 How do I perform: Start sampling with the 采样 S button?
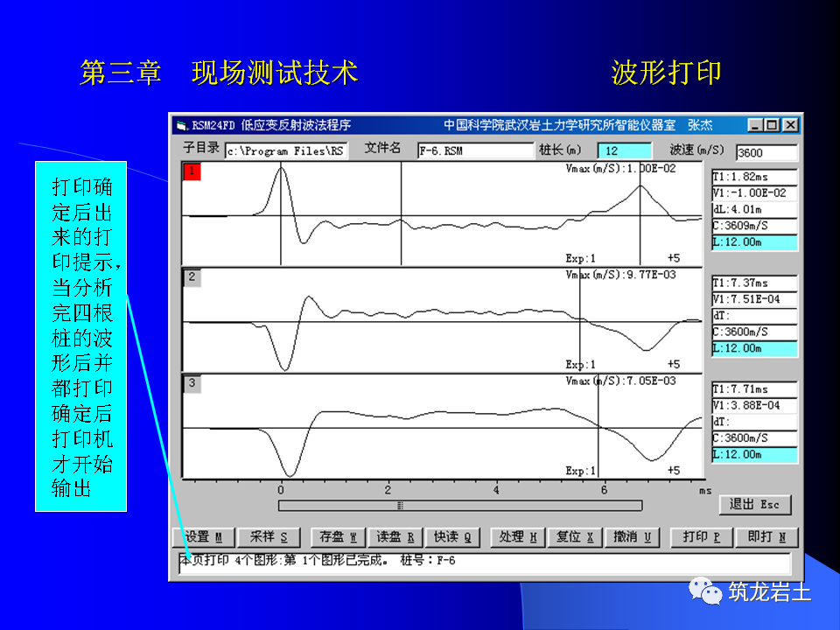point(269,536)
